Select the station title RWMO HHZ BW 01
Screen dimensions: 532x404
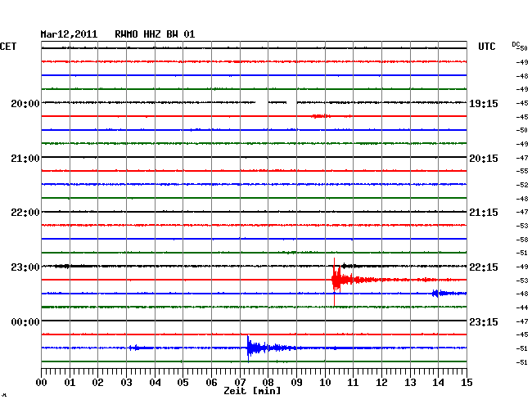tap(155, 34)
